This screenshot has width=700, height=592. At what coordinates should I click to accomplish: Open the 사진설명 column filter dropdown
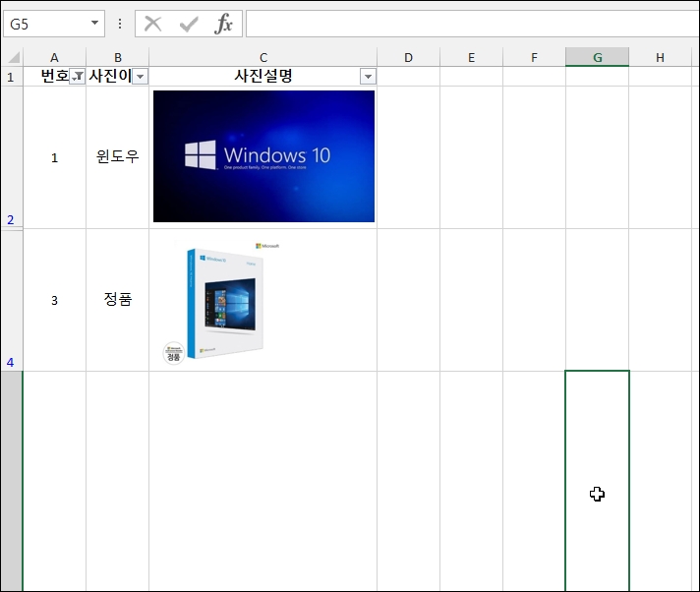(368, 77)
